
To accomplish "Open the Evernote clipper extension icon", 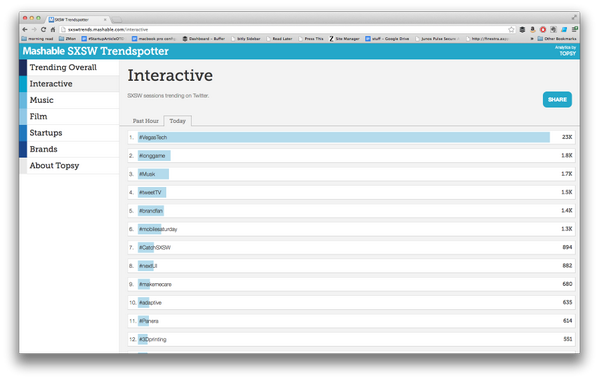I will [553, 29].
